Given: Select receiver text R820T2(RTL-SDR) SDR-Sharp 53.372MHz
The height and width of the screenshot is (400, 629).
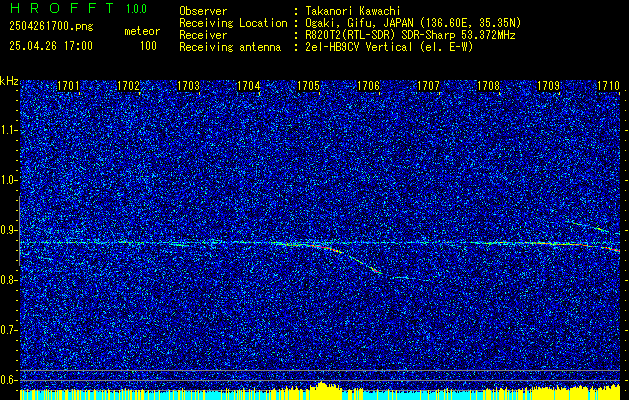Looking at the screenshot, I should [x=410, y=35].
